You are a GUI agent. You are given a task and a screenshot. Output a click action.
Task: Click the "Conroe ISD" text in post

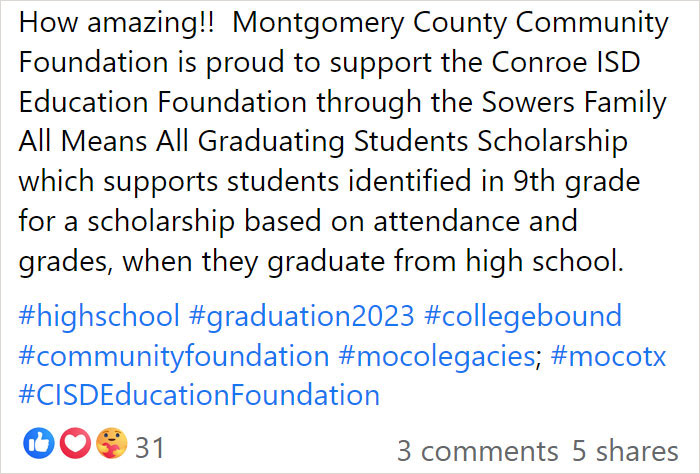566,62
